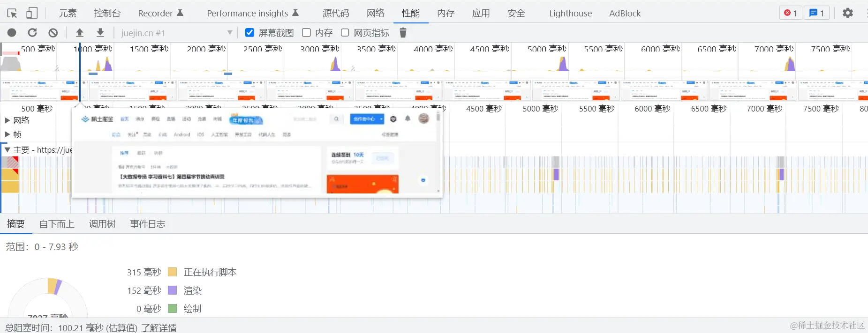Click the red error count badge

(791, 13)
